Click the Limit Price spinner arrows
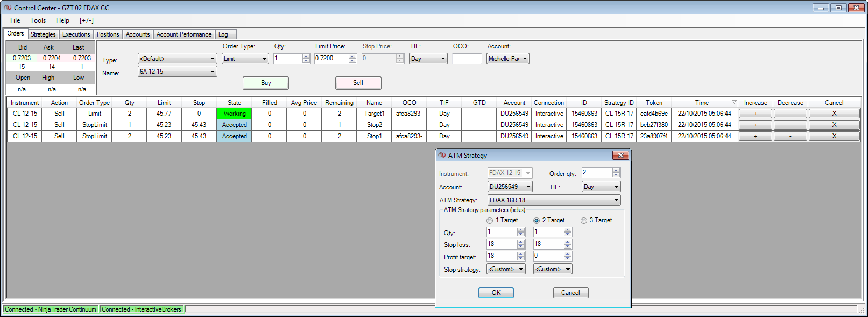 352,59
